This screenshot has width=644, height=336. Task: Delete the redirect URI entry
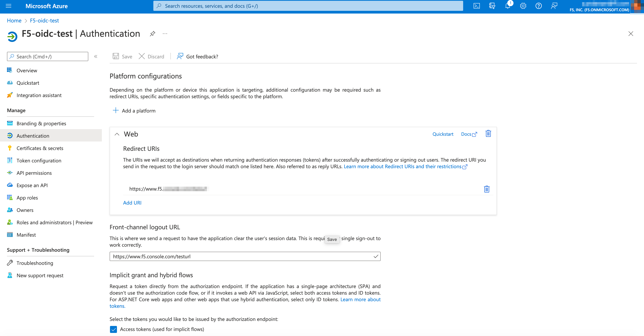pos(487,189)
